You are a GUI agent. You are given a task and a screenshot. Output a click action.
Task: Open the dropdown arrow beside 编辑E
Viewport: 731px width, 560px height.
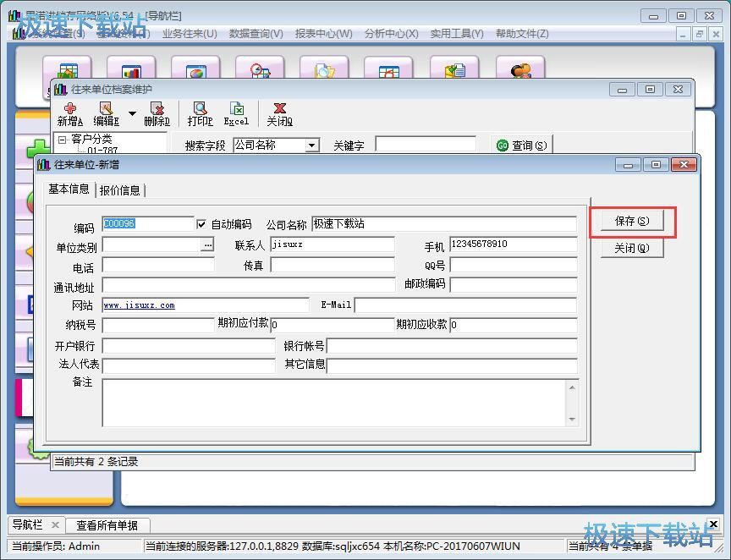[x=132, y=113]
